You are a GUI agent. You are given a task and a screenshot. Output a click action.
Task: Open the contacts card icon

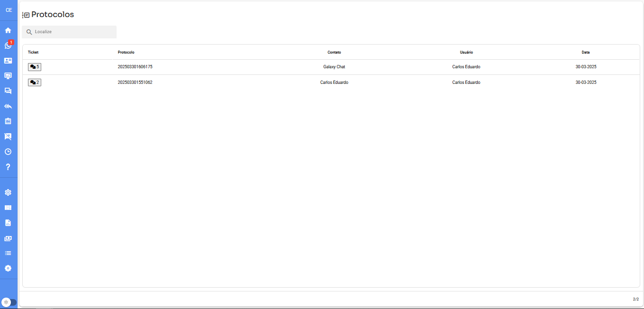pyautogui.click(x=8, y=61)
